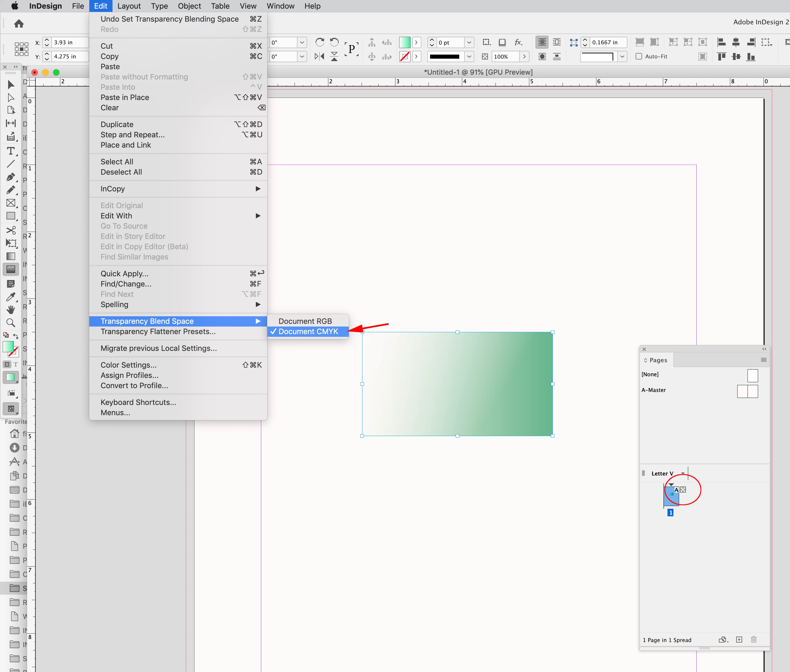Select the Type tool
This screenshot has width=790, height=672.
(x=11, y=151)
